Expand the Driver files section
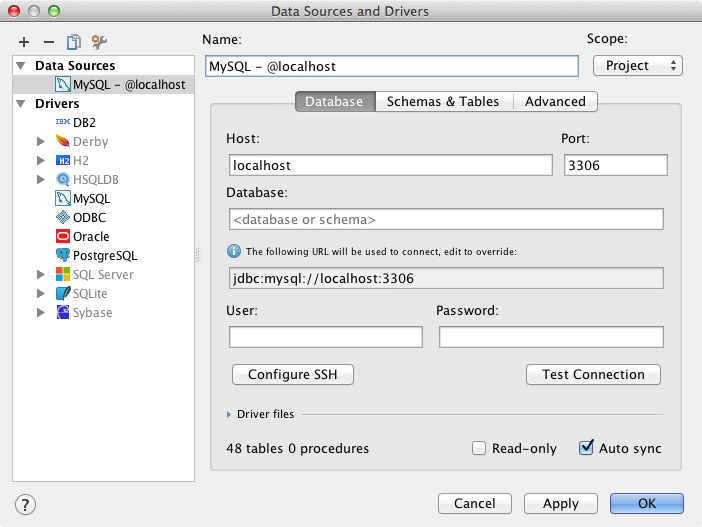Image resolution: width=702 pixels, height=527 pixels. tap(229, 414)
